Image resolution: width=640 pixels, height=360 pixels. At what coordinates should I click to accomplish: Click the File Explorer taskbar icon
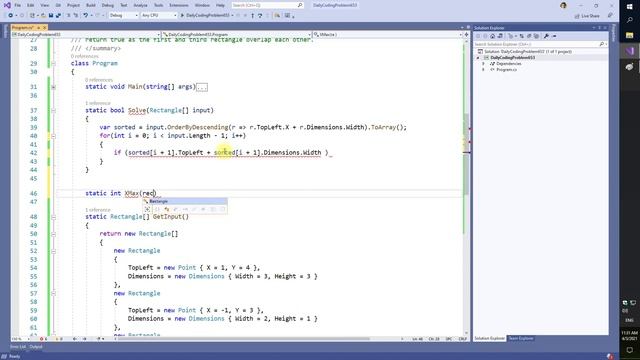click(629, 36)
